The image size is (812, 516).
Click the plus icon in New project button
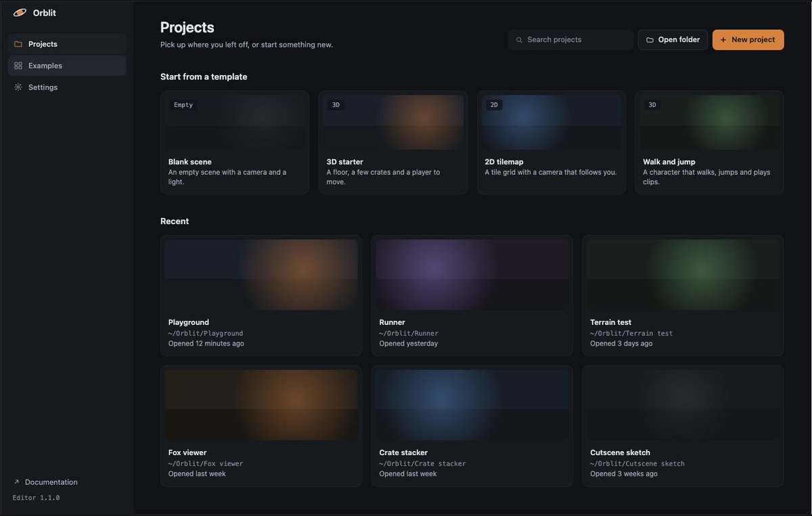(x=723, y=40)
